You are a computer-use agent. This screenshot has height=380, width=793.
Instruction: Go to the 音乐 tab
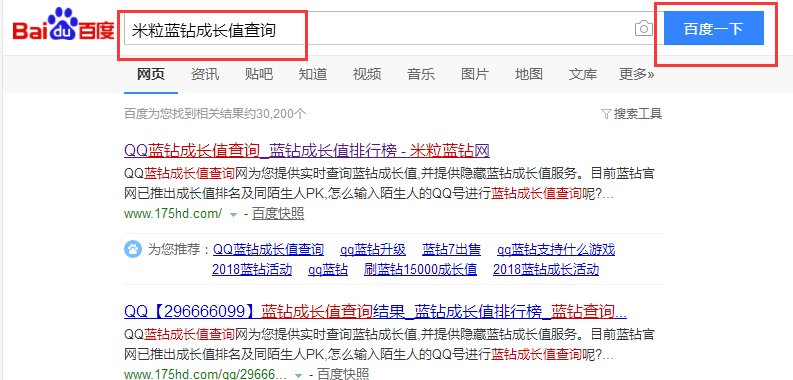point(421,74)
